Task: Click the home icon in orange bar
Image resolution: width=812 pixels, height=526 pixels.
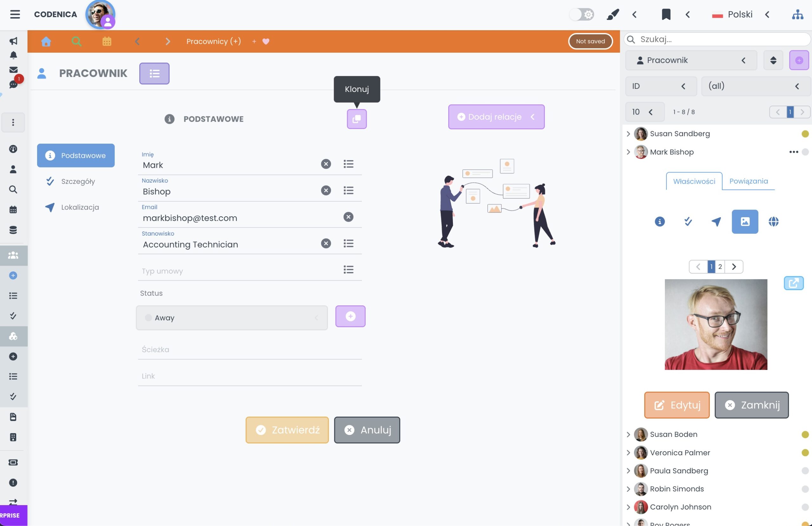Action: pyautogui.click(x=46, y=41)
